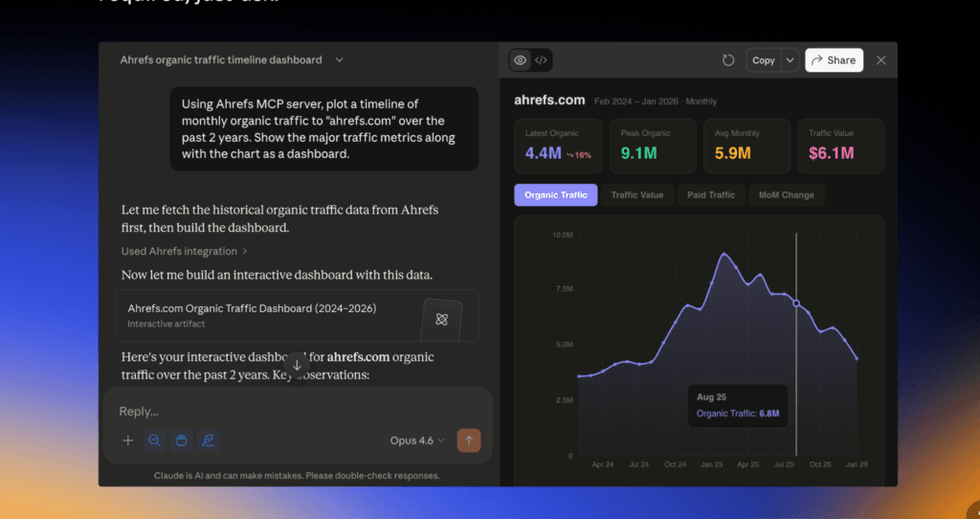The height and width of the screenshot is (519, 980).
Task: Open the Ahrefs.com Organic Traffic Dashboard artifact card
Action: pyautogui.click(x=297, y=316)
